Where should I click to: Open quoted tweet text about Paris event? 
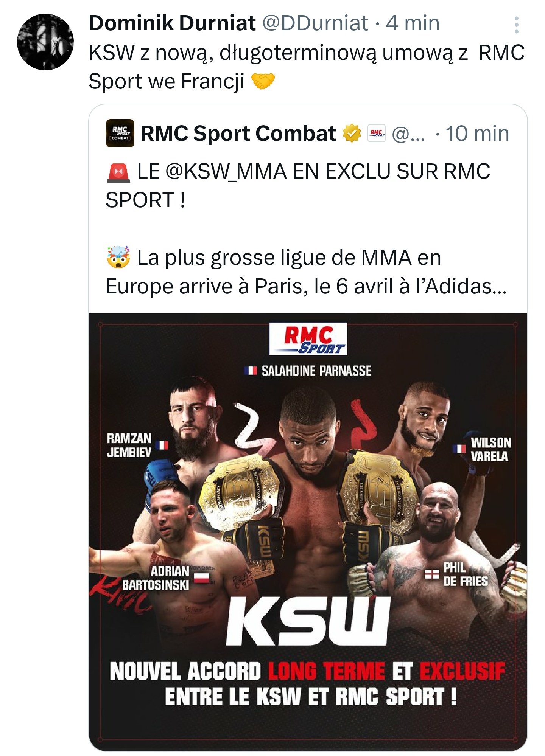[x=306, y=272]
